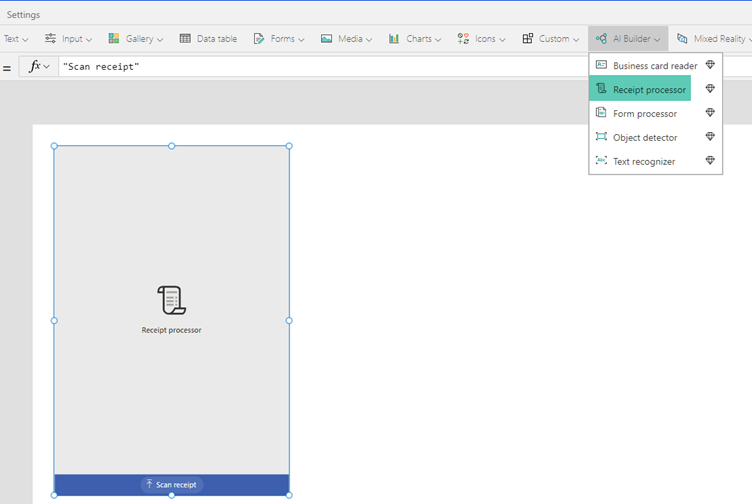
Task: Expand the Text dropdown
Action: click(16, 39)
